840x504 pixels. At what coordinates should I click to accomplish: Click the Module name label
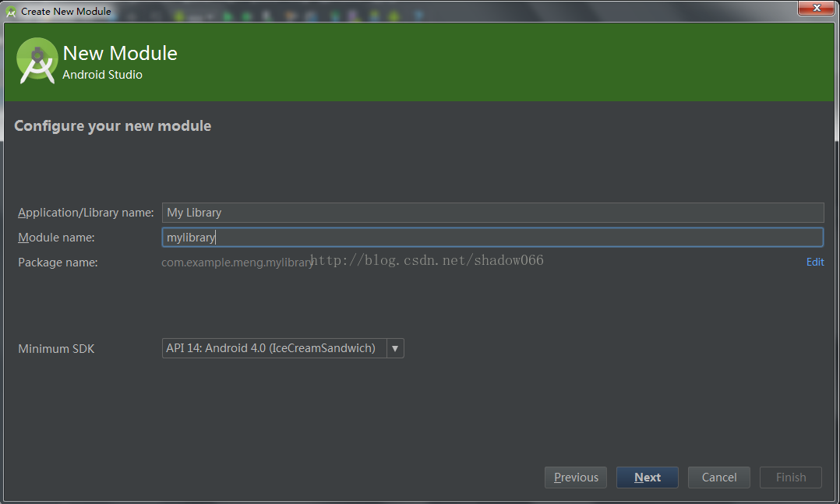(56, 238)
